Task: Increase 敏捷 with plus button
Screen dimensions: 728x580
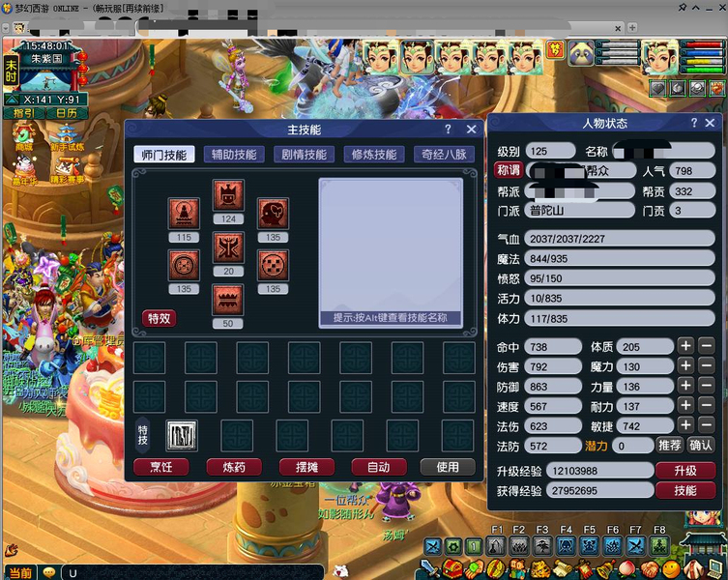Action: point(685,425)
